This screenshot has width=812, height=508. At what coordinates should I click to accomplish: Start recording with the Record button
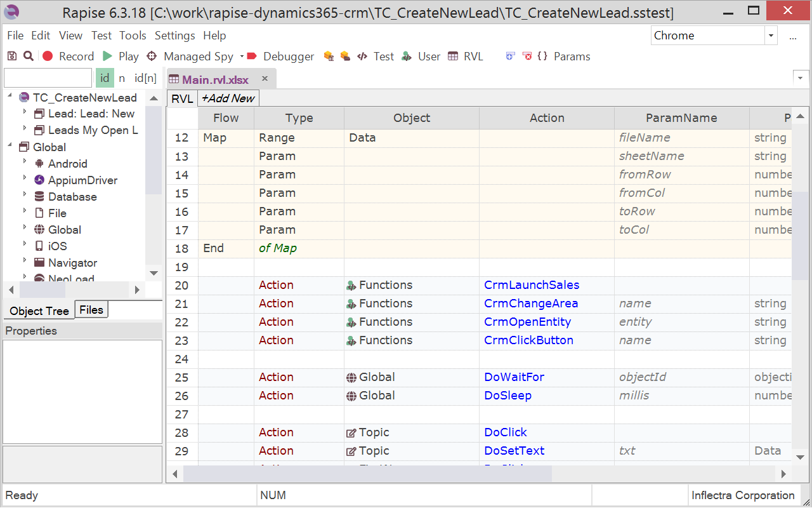pos(69,57)
